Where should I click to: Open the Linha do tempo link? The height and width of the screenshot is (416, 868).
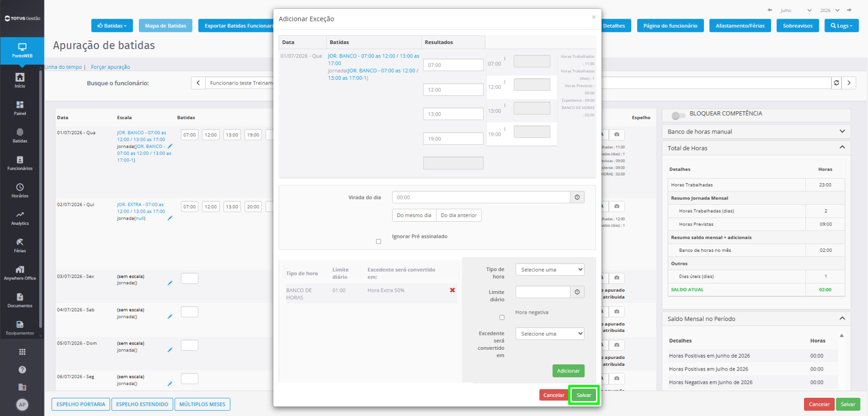pyautogui.click(x=63, y=67)
